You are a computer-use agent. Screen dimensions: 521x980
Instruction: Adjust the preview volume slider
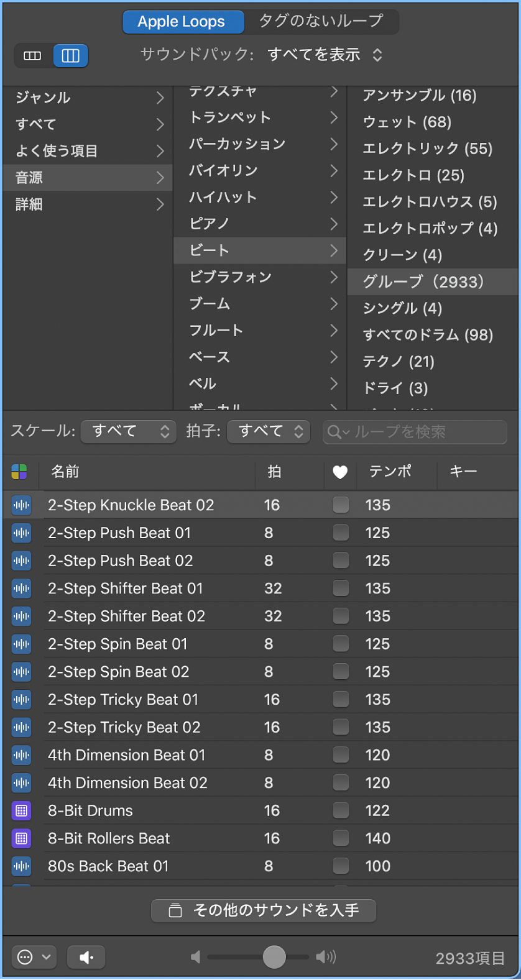pos(274,957)
